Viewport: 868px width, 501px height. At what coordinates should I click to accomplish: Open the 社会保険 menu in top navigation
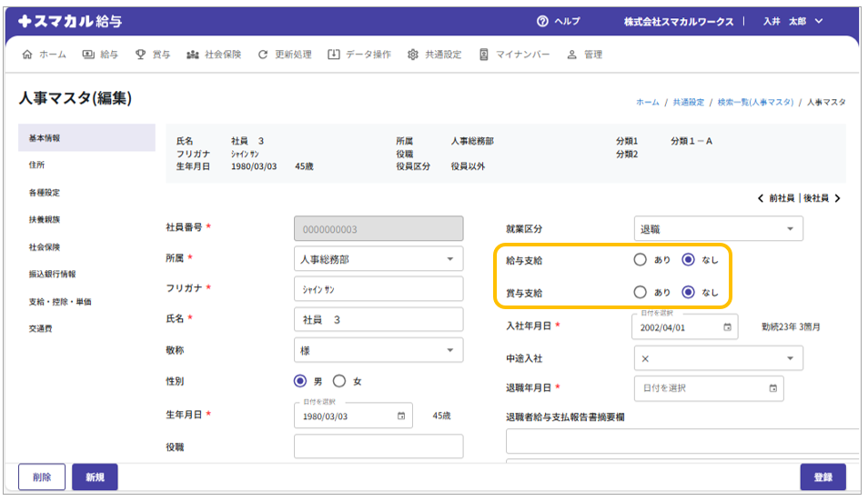point(214,55)
